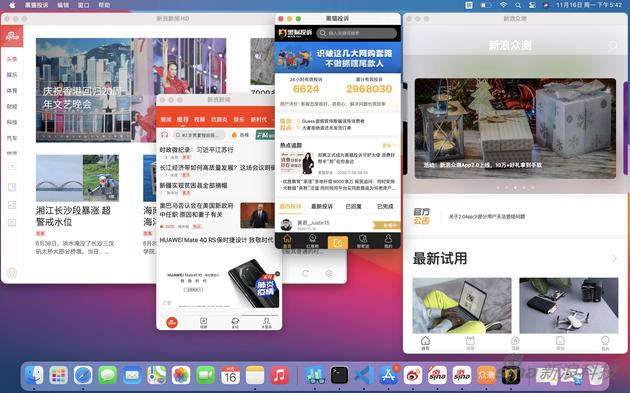Click the Black Cat complaint search field
This screenshot has height=393, width=630.
356,33
